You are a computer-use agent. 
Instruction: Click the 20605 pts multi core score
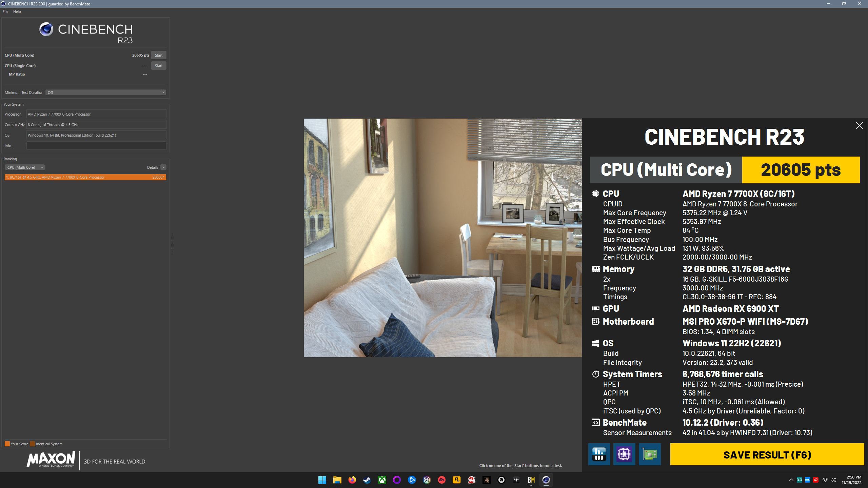point(141,55)
